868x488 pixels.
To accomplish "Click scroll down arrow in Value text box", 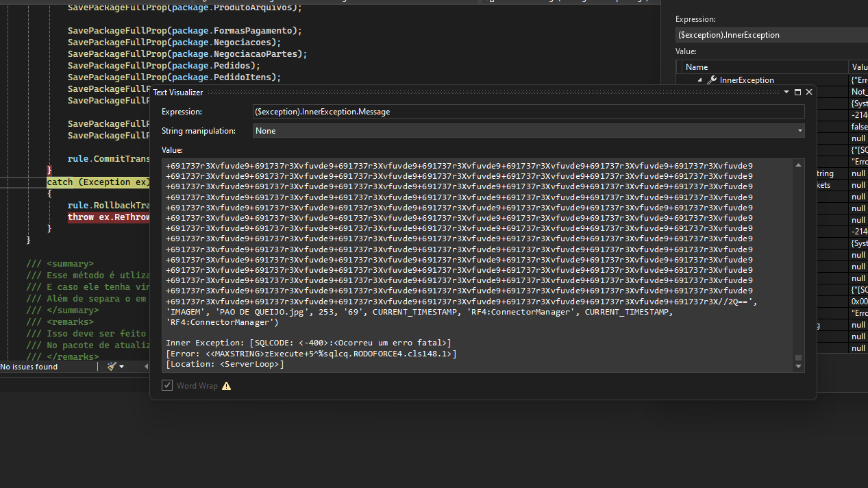I will click(798, 367).
